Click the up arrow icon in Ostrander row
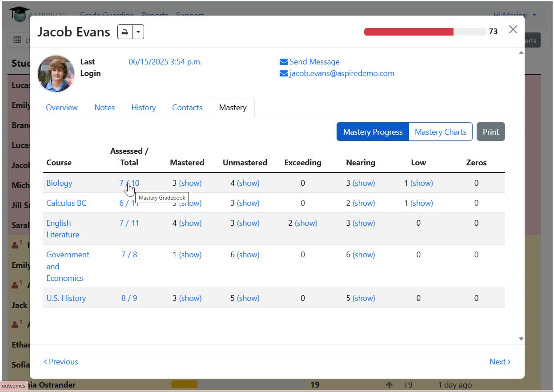Viewport: 554px width, 392px height. pos(389,385)
